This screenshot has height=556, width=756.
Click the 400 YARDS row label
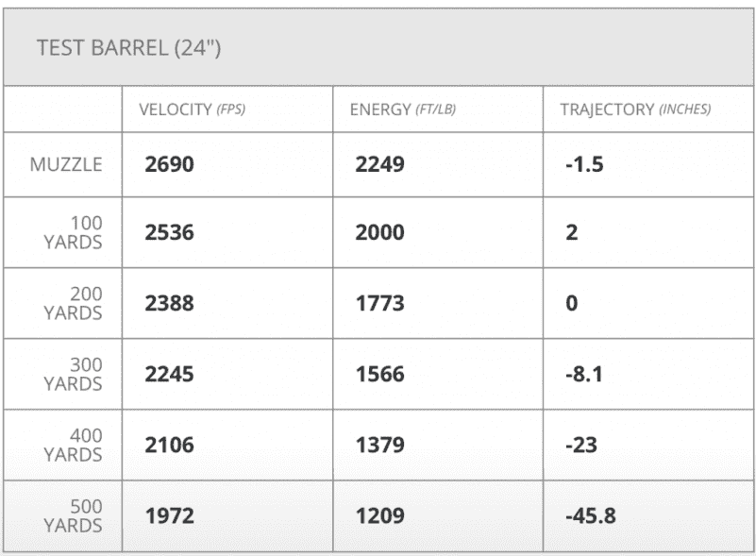point(73,445)
